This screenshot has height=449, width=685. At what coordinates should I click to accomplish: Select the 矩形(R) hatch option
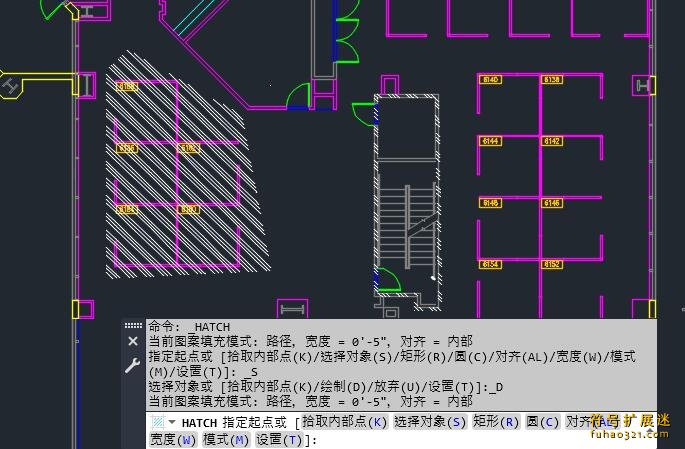pos(495,422)
